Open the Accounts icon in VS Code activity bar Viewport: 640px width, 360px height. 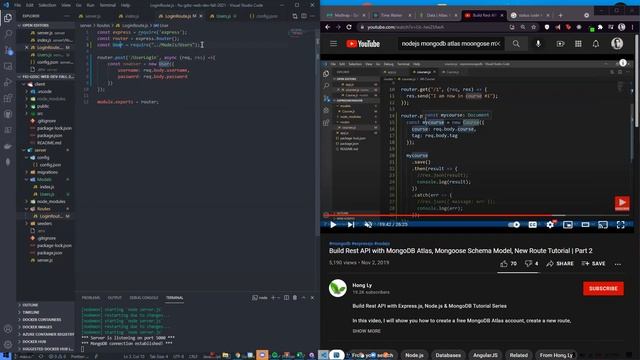point(8,329)
